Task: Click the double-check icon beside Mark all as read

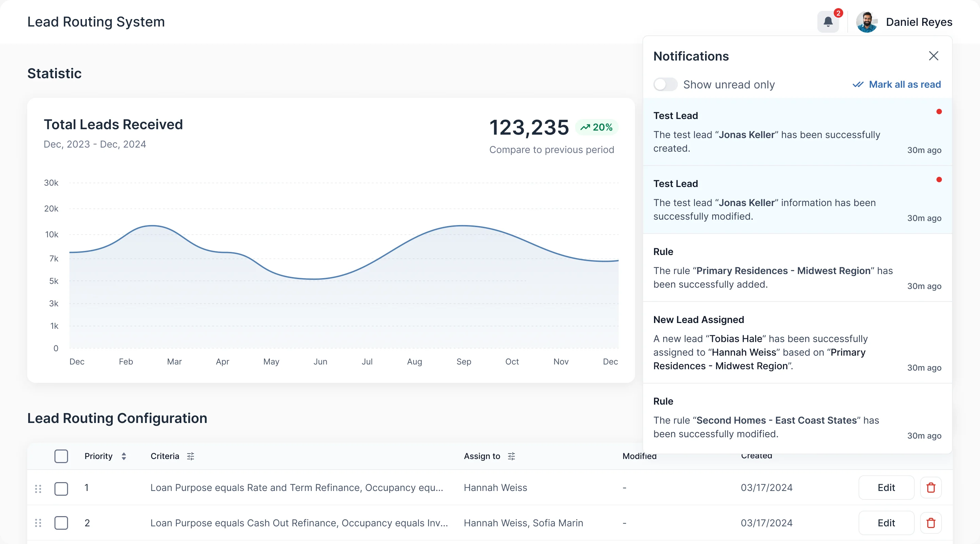Action: click(858, 84)
